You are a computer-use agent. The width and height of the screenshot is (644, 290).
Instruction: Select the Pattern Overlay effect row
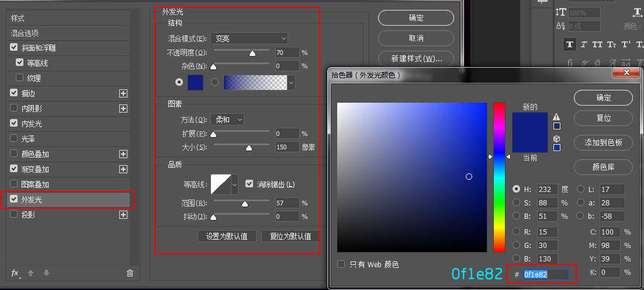tap(68, 184)
